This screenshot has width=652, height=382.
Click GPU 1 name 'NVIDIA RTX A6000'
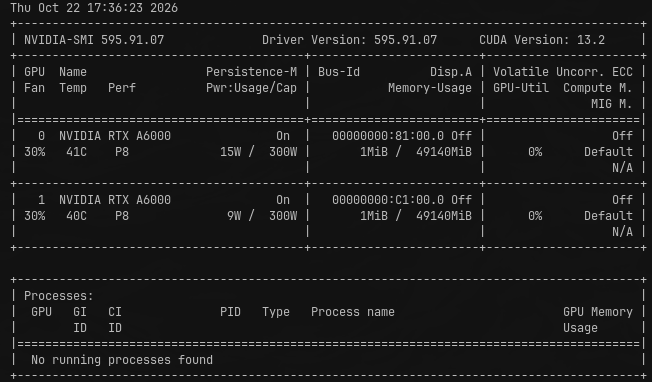click(115, 200)
